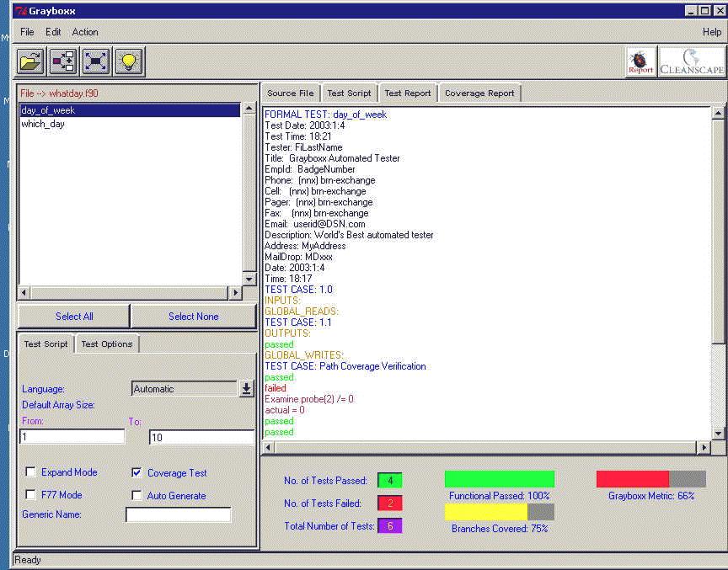Click the From array size field
Viewport: 728px width, 570px height.
[x=72, y=437]
